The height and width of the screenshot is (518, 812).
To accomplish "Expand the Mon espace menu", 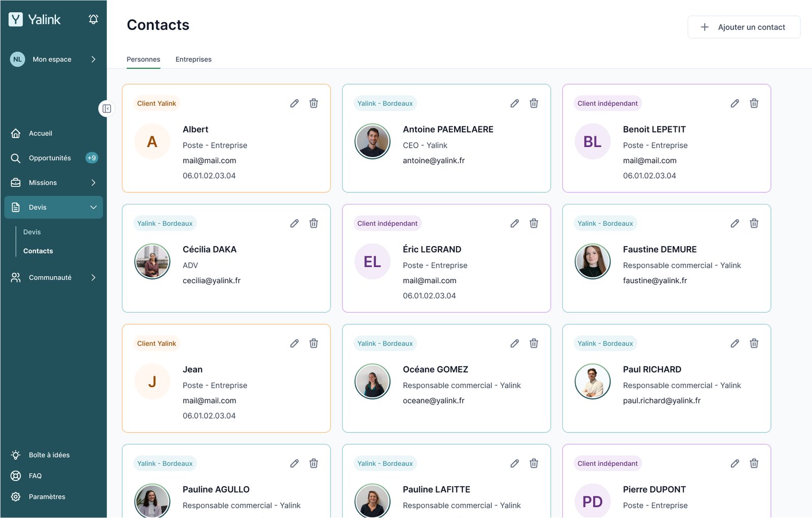I will point(93,59).
